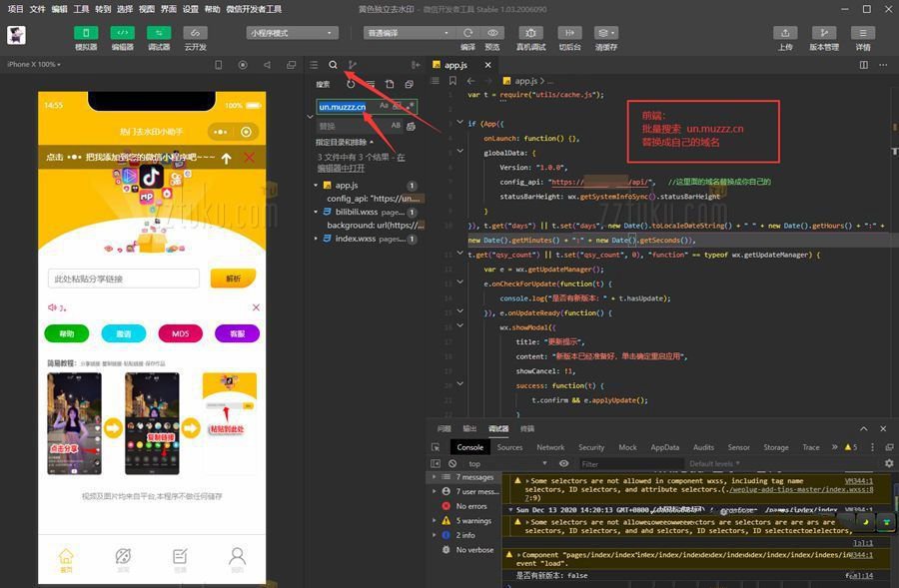Open the source control branch icon in sidebar

pos(353,65)
